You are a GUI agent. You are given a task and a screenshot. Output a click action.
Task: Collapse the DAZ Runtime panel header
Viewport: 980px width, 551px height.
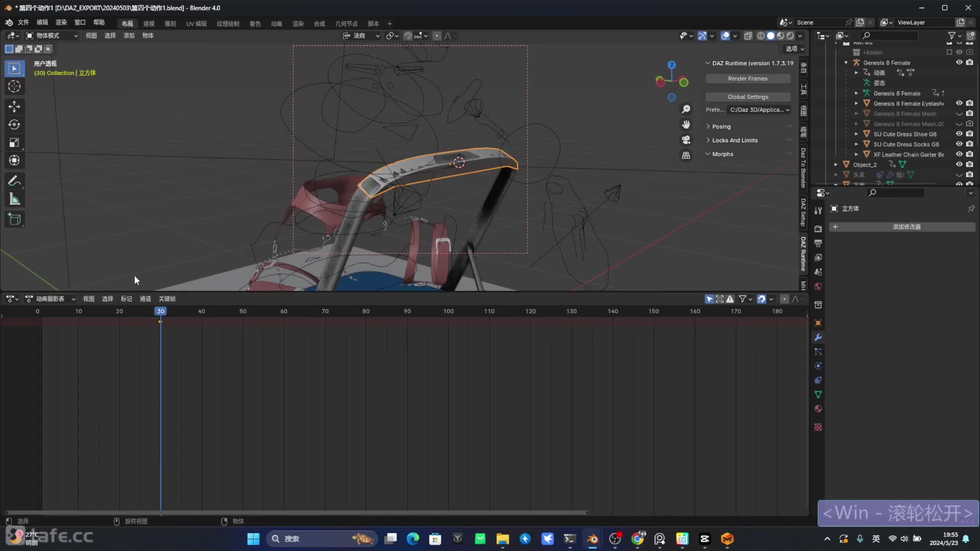point(749,63)
